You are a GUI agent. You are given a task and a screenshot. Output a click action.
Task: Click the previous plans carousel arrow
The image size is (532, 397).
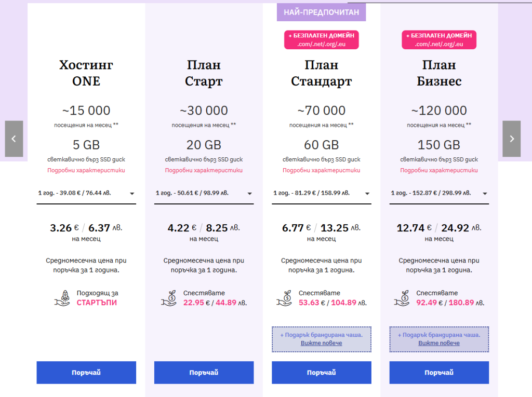14,139
